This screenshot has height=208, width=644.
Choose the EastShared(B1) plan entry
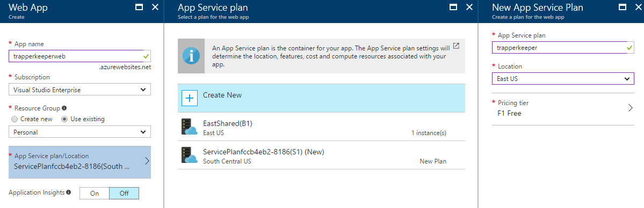[322, 127]
